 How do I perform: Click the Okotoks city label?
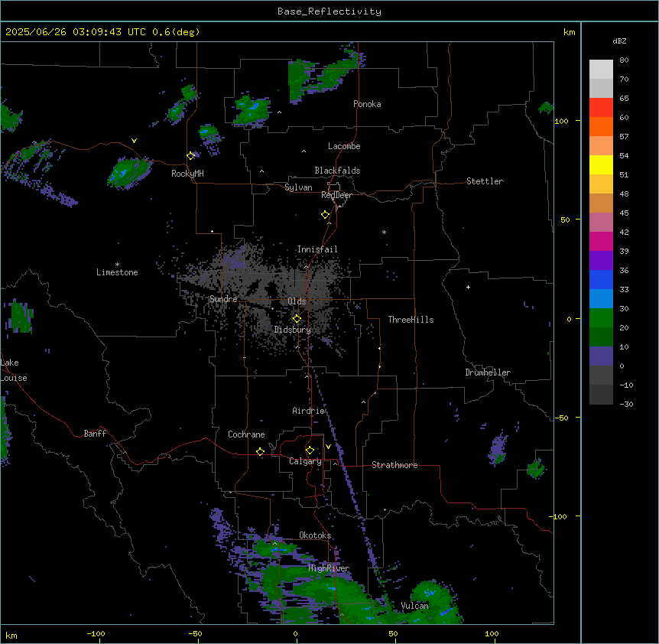(315, 535)
